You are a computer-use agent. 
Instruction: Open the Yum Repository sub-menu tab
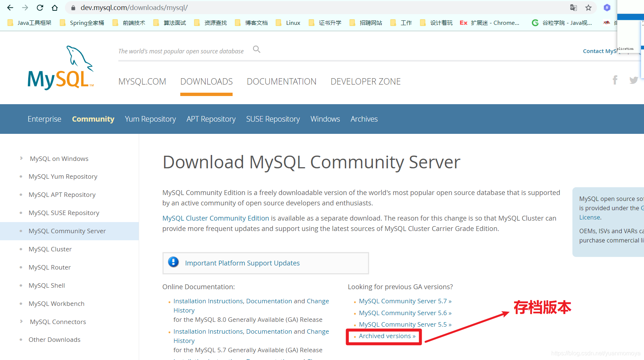point(150,119)
